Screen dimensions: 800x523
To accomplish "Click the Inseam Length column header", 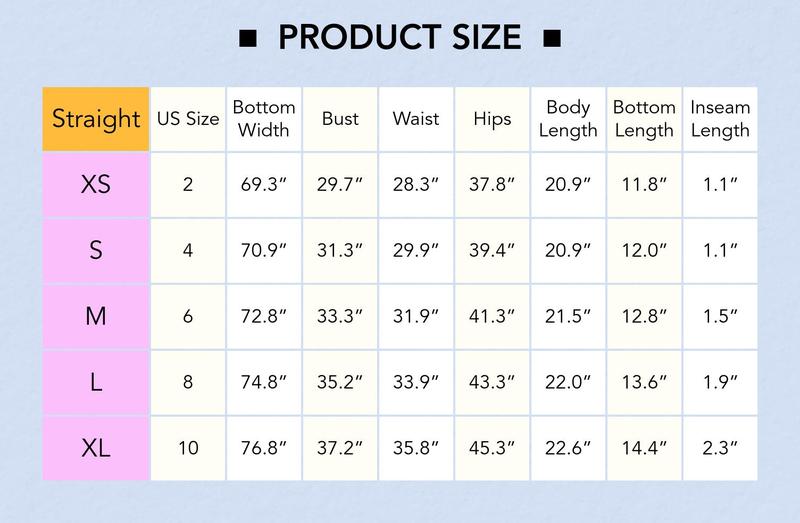I will point(720,119).
